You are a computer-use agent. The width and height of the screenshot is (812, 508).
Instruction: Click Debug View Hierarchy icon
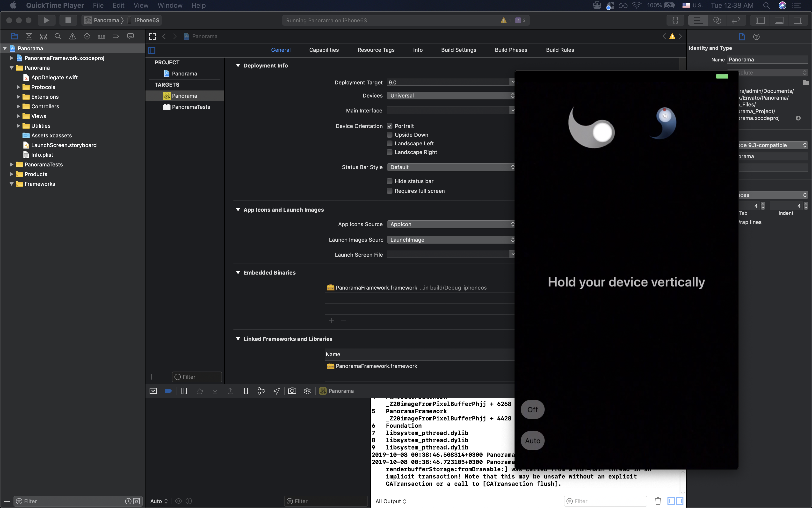click(246, 391)
